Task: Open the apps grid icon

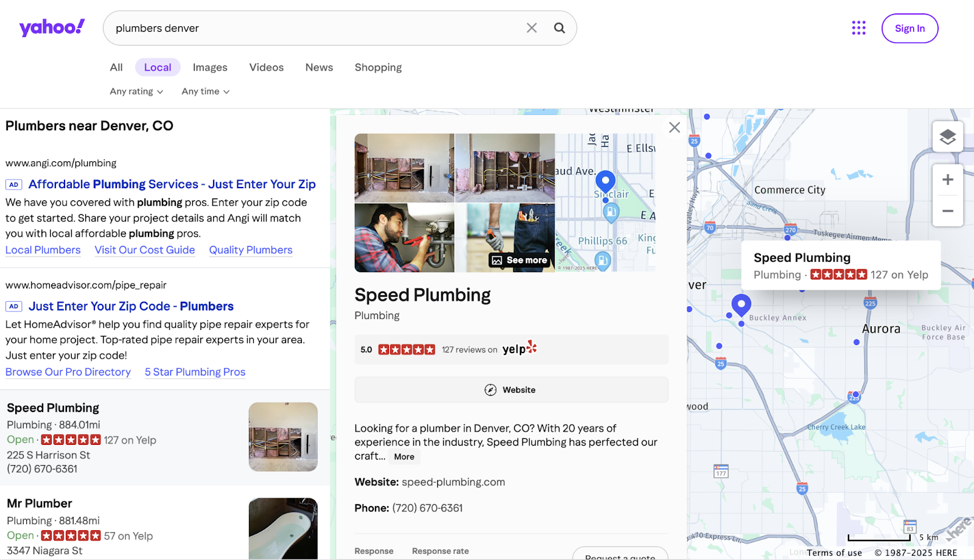Action: 858,28
